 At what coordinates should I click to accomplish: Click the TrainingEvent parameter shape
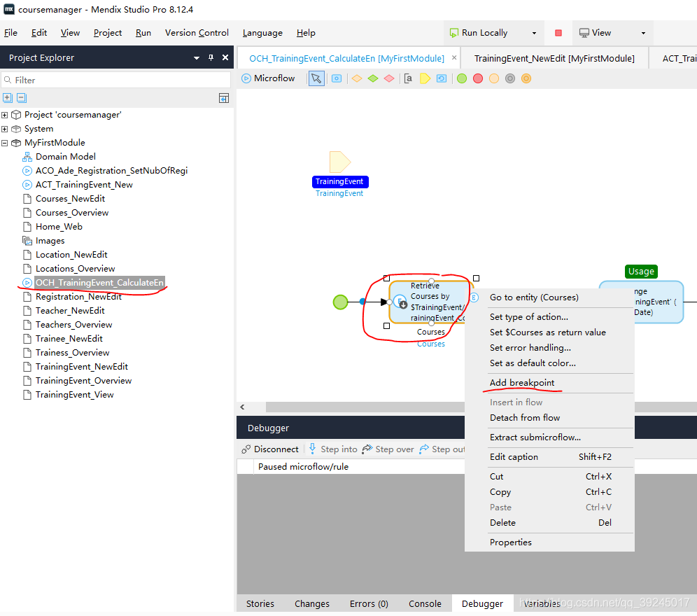[339, 162]
